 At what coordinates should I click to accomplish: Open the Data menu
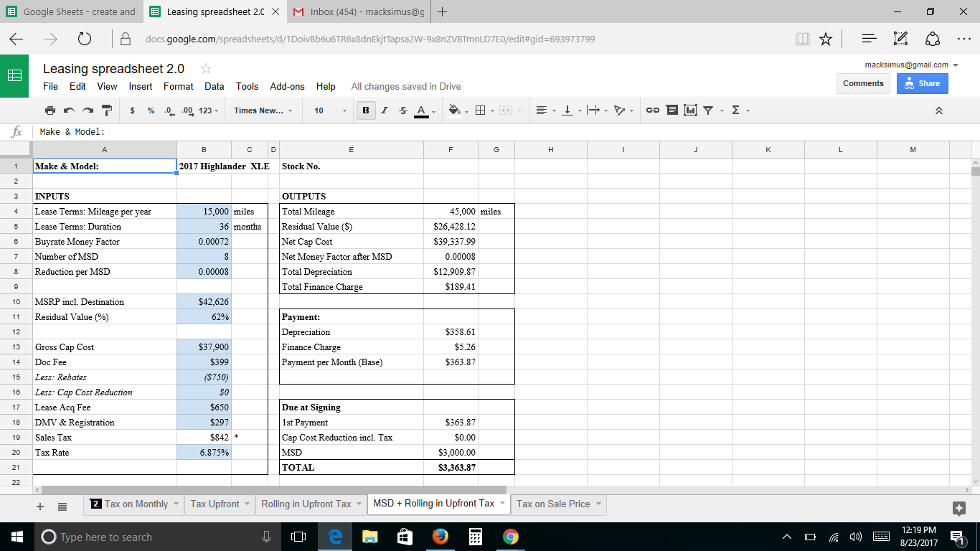pos(215,86)
